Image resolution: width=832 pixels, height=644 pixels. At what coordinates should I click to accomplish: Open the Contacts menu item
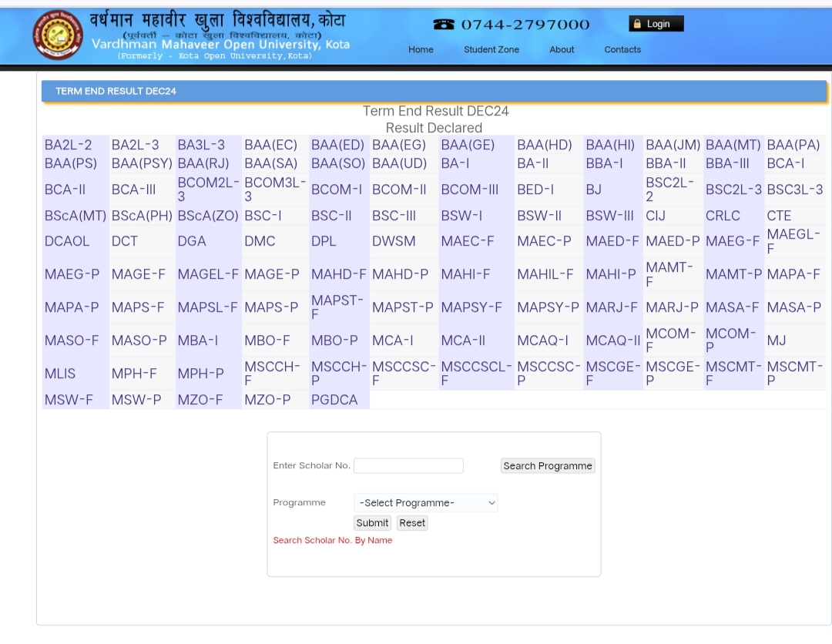coord(622,49)
